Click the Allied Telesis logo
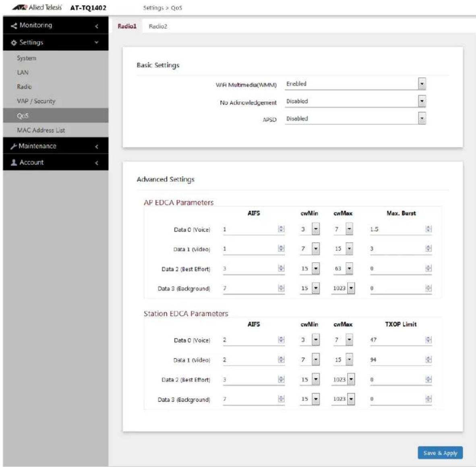 [37, 7]
